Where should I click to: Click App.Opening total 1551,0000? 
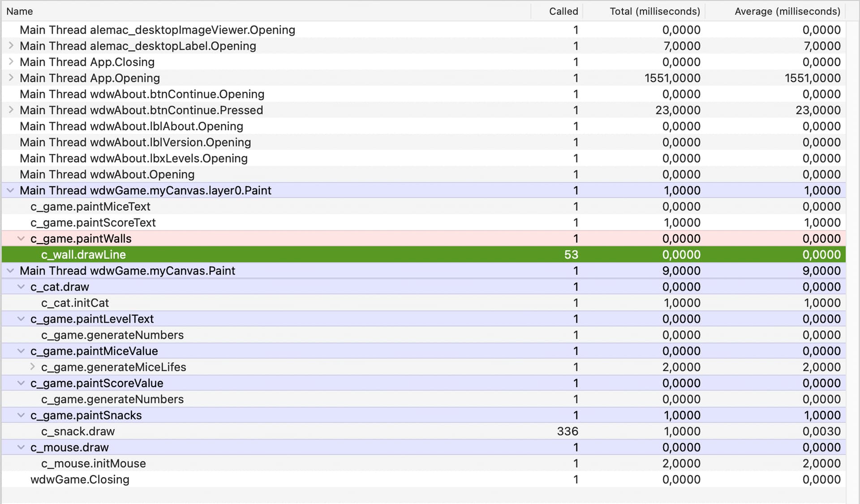click(x=672, y=78)
